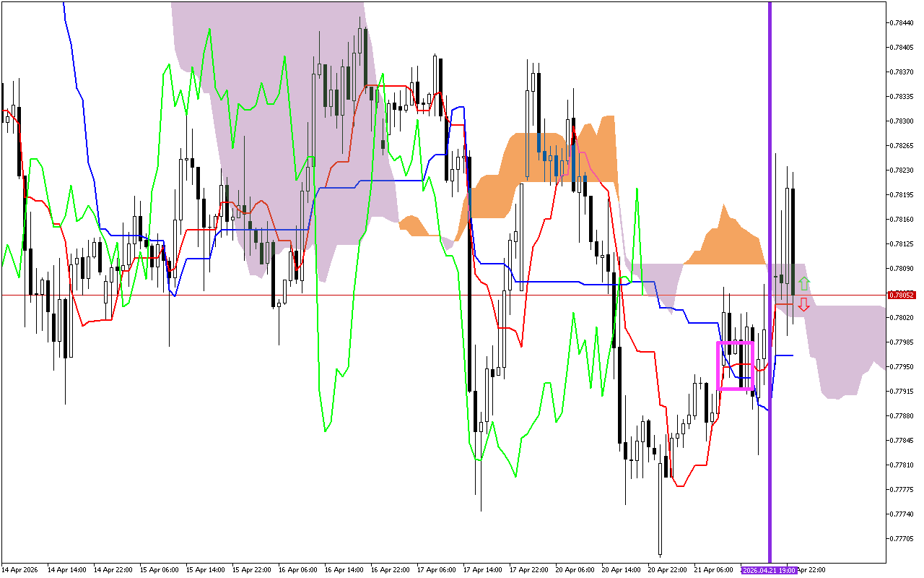
Task: Select the purple vertical line
Action: pos(770,217)
